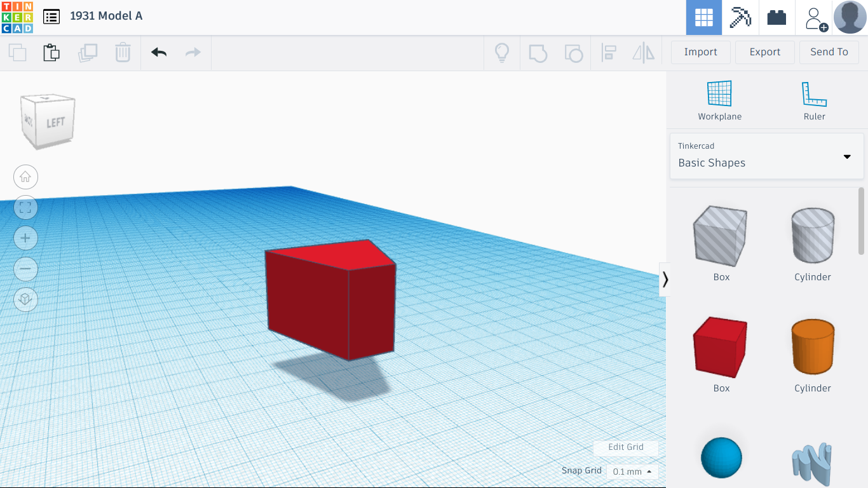Viewport: 868px width, 488px height.
Task: Mirror the selected shape
Action: click(x=644, y=53)
